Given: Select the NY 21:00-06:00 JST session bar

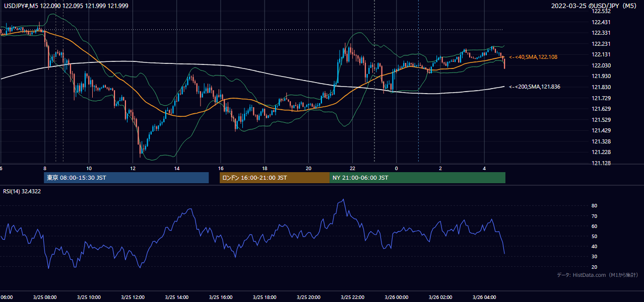Looking at the screenshot, I should (417, 178).
